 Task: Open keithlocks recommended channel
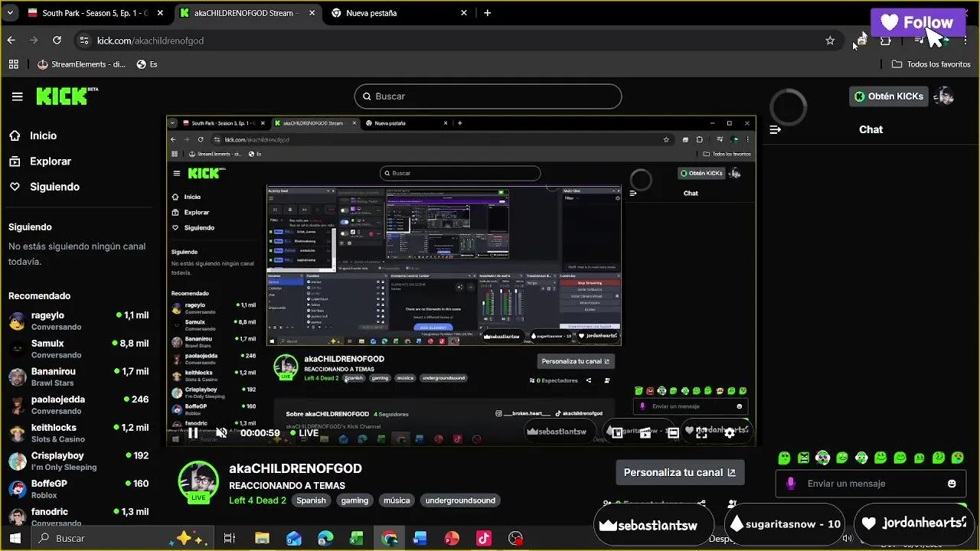point(77,433)
